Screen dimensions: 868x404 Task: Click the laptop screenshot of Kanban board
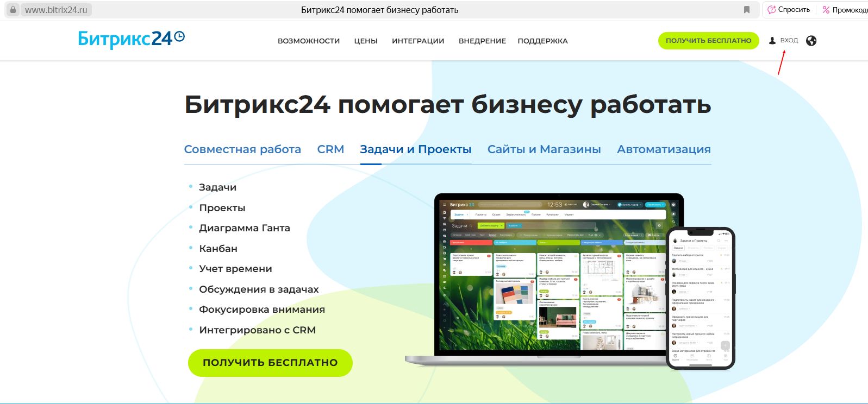click(x=554, y=277)
